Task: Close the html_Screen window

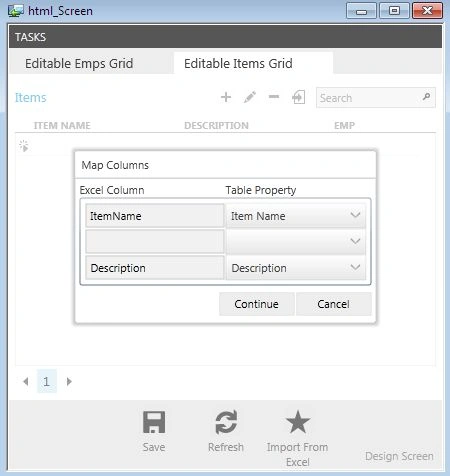Action: click(x=428, y=11)
